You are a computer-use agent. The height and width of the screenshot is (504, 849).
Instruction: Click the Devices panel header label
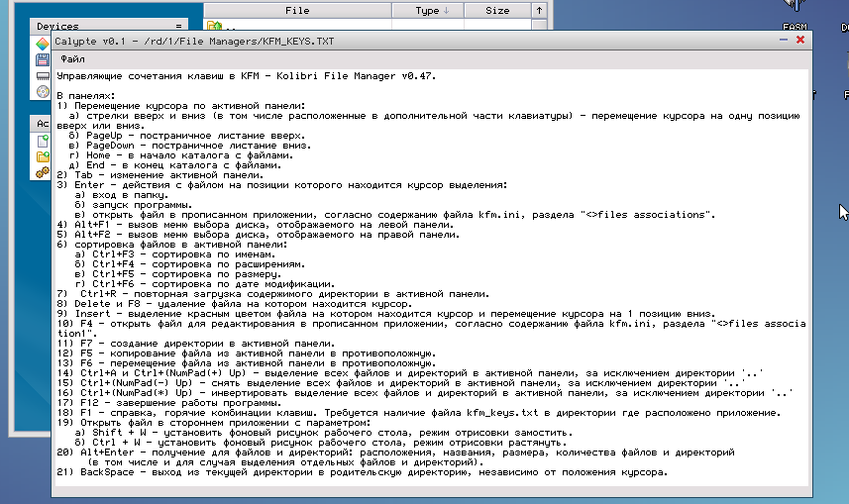[59, 27]
